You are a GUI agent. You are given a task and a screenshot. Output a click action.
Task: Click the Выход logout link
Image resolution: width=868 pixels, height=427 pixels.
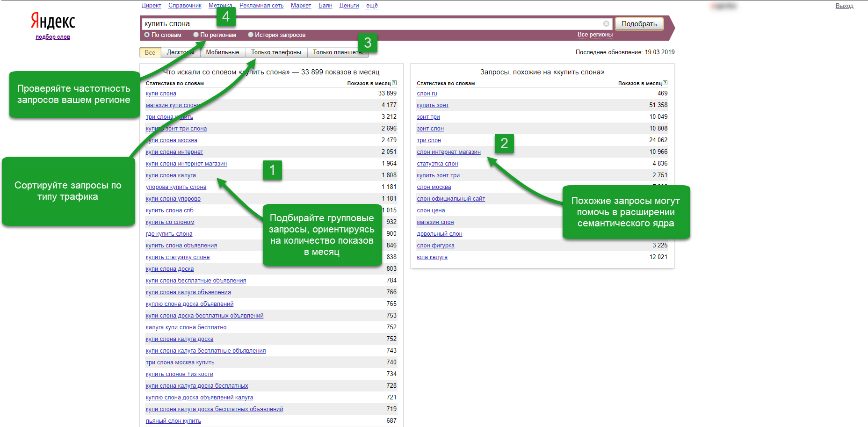(x=844, y=6)
